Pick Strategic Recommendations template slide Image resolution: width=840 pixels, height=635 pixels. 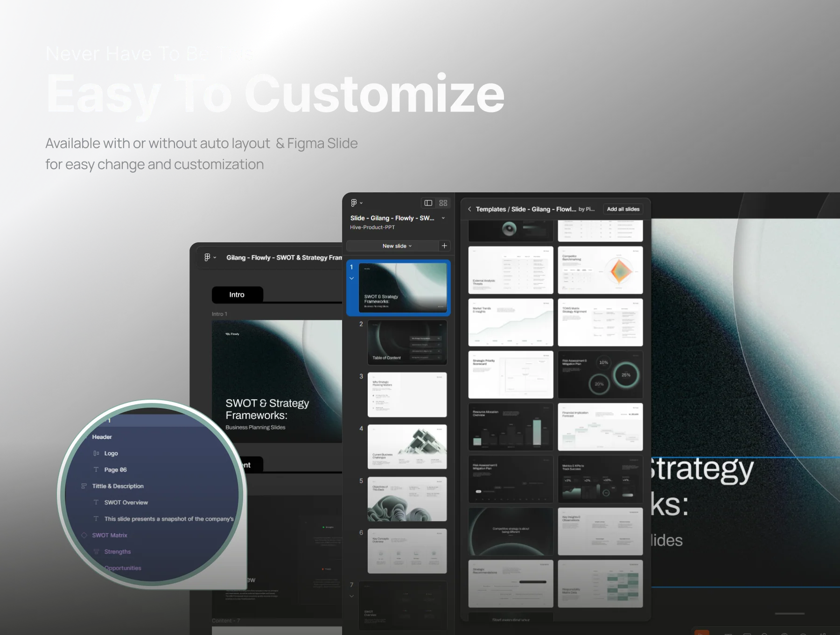[x=511, y=584]
